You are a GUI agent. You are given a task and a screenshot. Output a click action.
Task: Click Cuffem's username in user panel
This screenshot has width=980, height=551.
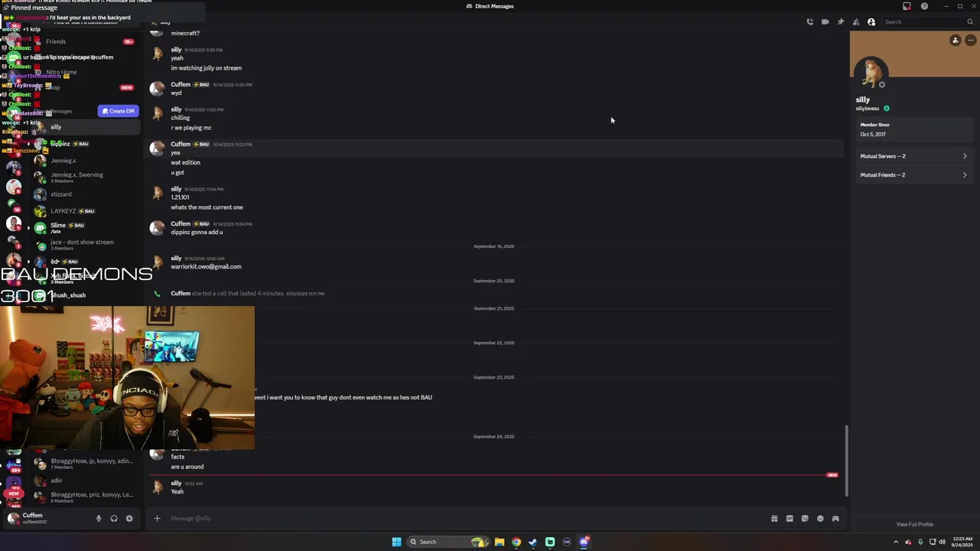tap(32, 516)
